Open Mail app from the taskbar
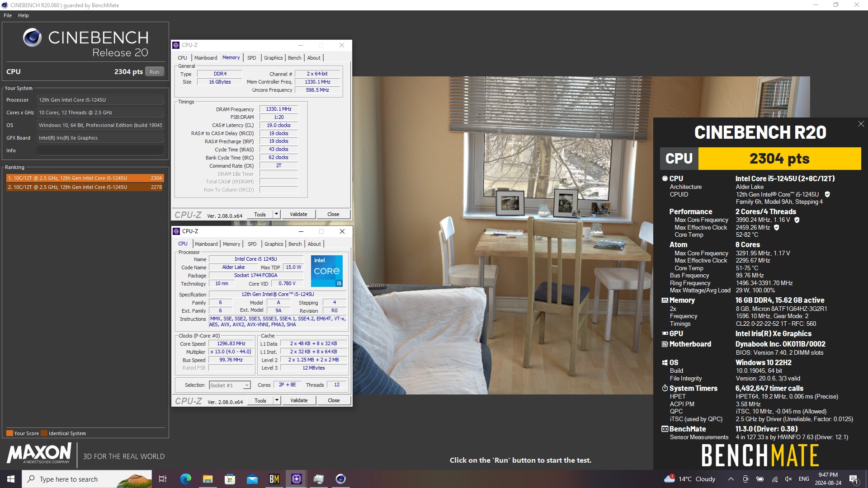The height and width of the screenshot is (488, 868). point(252,479)
